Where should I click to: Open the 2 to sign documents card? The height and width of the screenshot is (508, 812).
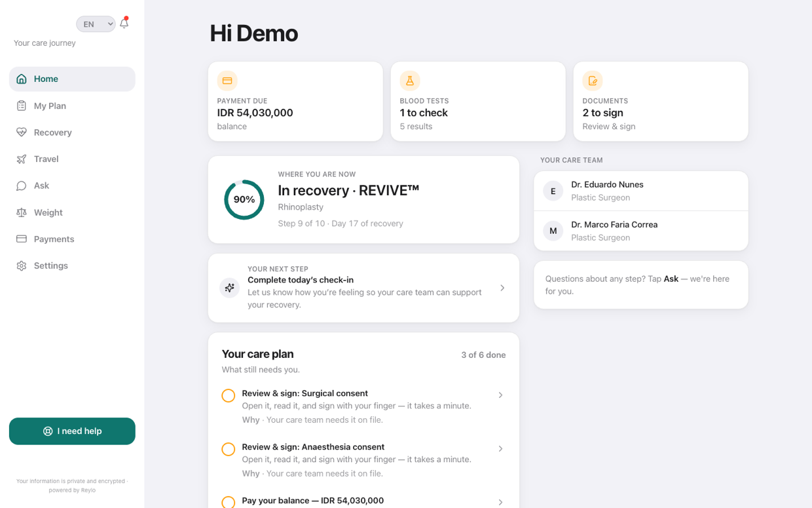click(661, 102)
